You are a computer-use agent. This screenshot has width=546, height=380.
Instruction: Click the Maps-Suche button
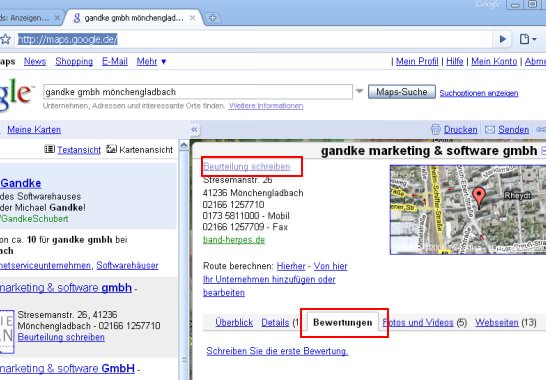(401, 92)
